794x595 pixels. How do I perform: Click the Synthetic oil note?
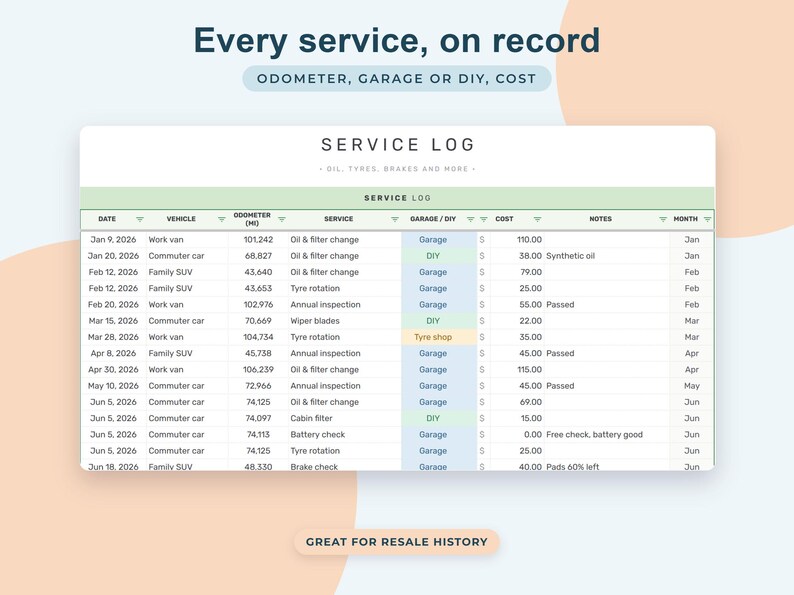tap(570, 256)
